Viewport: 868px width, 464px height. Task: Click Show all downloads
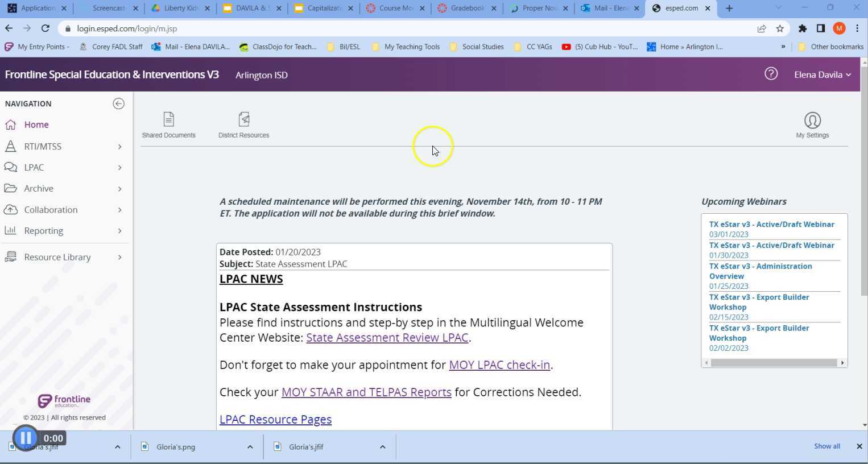pyautogui.click(x=826, y=446)
